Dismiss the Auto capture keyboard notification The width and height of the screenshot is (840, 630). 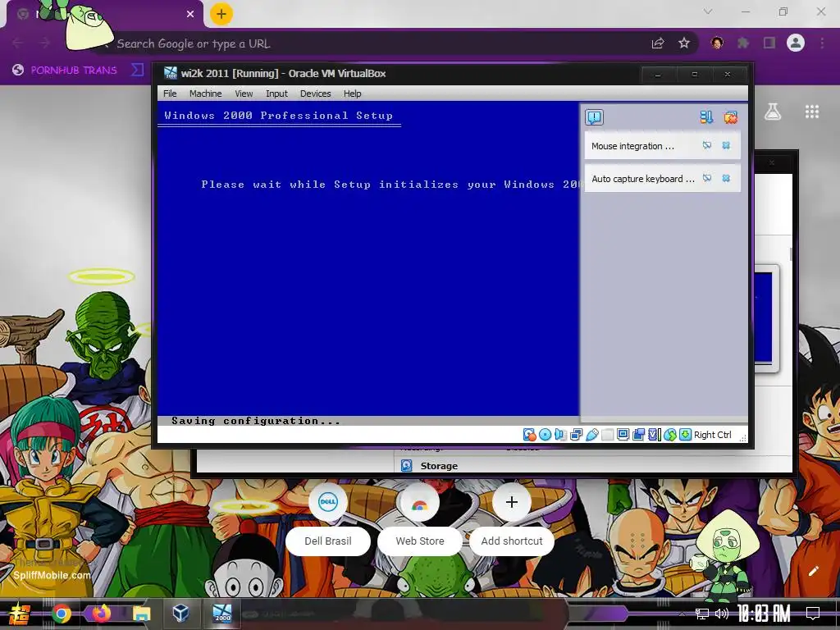(x=727, y=178)
